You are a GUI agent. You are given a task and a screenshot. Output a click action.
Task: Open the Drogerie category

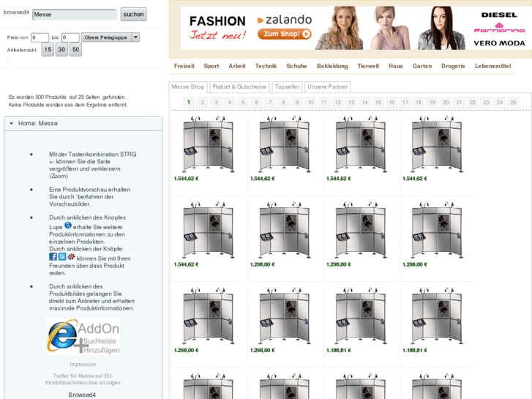(453, 66)
